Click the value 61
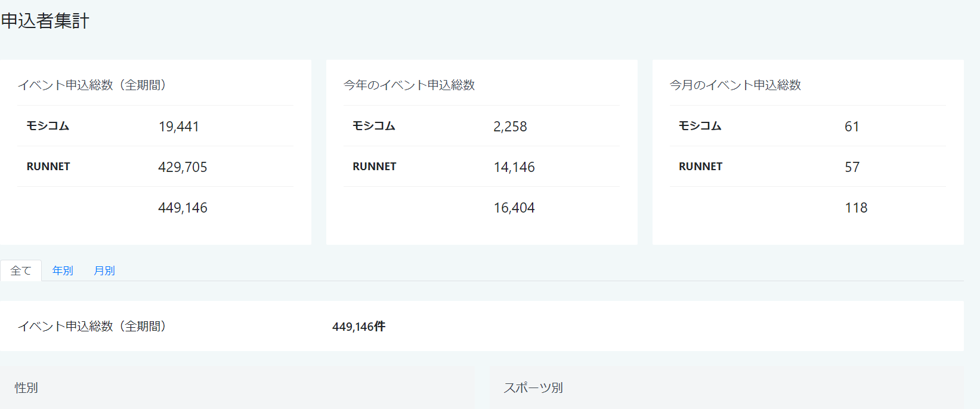The image size is (980, 409). point(852,127)
